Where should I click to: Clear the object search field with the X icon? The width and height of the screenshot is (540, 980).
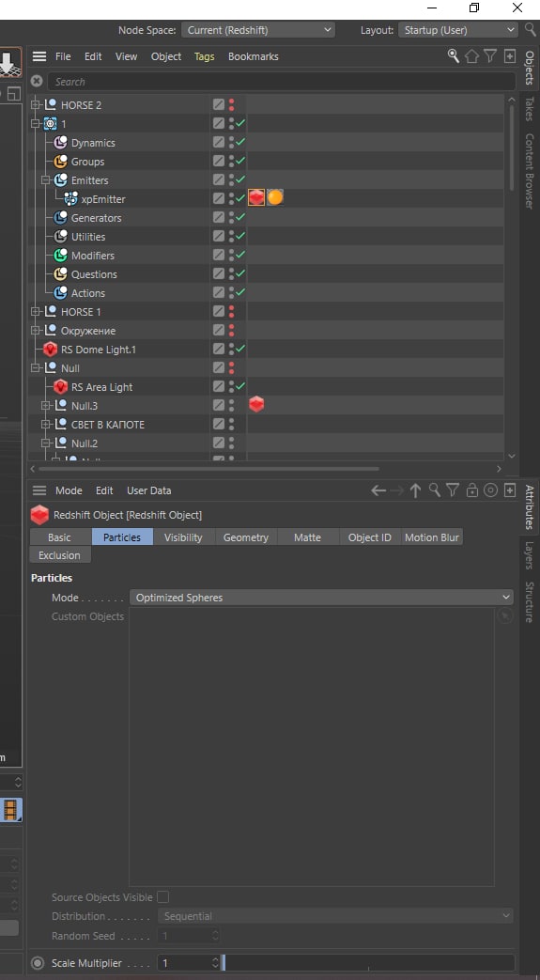tap(37, 81)
